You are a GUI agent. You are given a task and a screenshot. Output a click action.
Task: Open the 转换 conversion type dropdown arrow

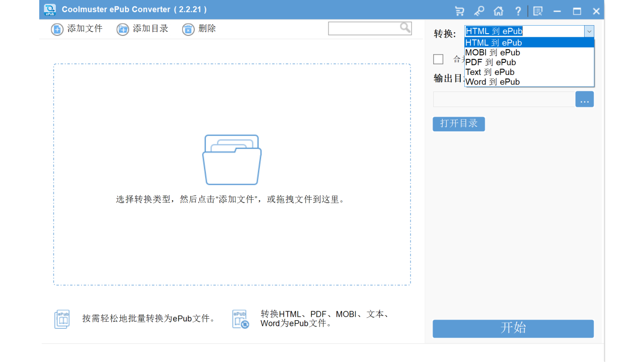tap(589, 31)
